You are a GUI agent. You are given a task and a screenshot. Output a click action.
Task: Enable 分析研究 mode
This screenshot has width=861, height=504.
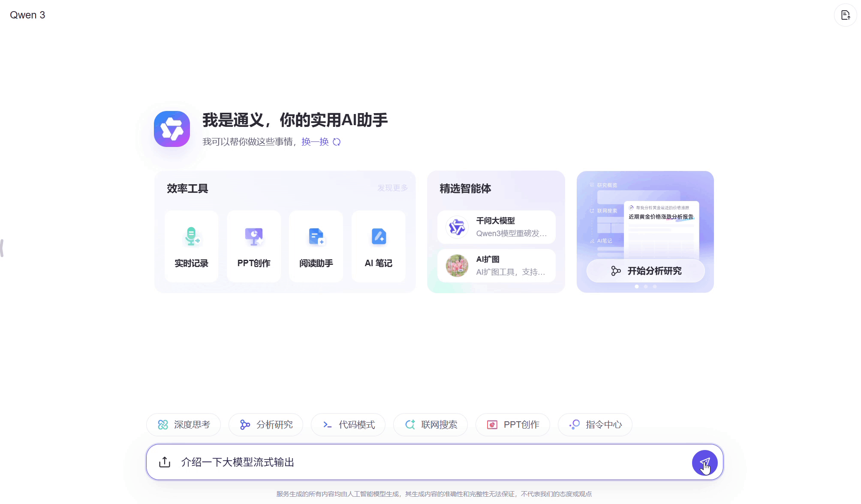(266, 425)
